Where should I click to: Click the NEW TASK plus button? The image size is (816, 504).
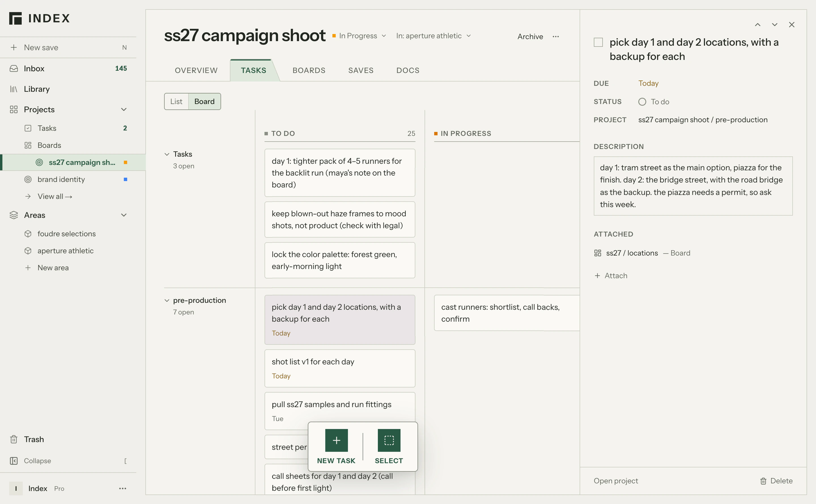tap(337, 440)
